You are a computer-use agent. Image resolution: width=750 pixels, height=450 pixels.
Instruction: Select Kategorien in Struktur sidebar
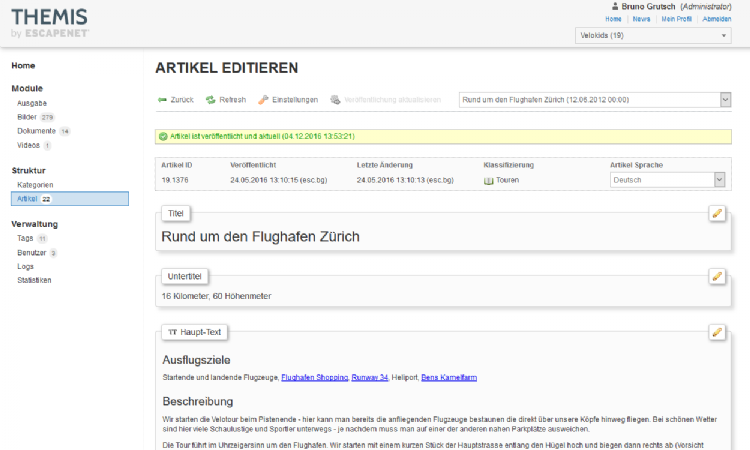(35, 185)
